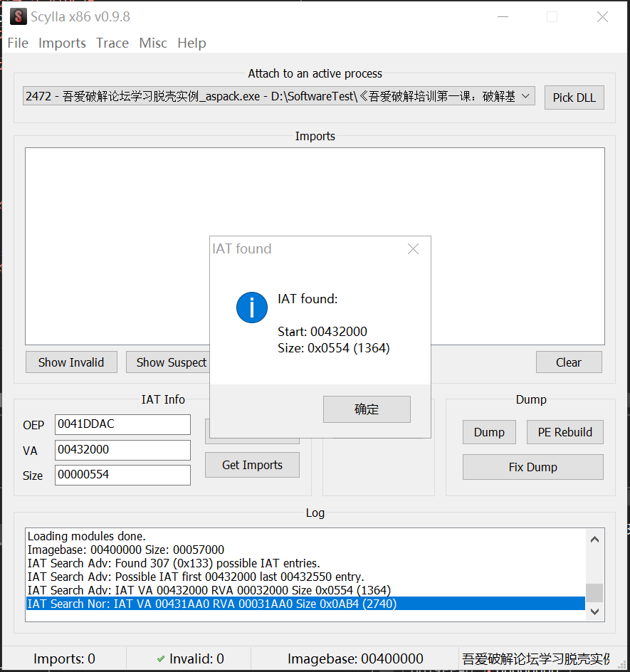Open the Trace menu
The image size is (630, 672).
tap(112, 43)
